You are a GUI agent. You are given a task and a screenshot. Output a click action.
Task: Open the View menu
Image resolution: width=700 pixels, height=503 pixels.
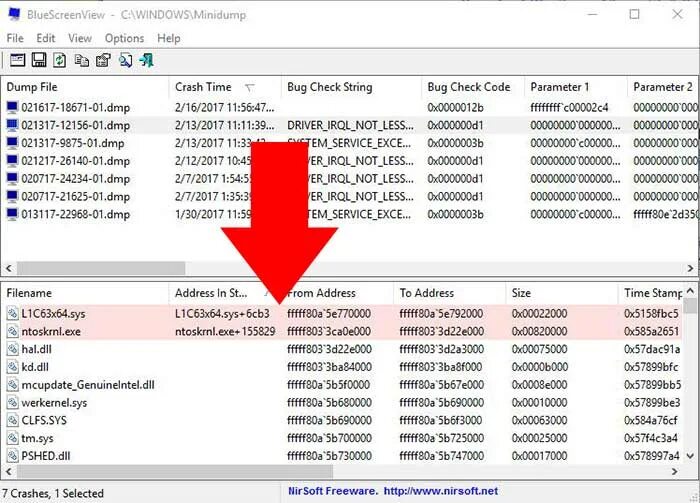click(x=80, y=38)
